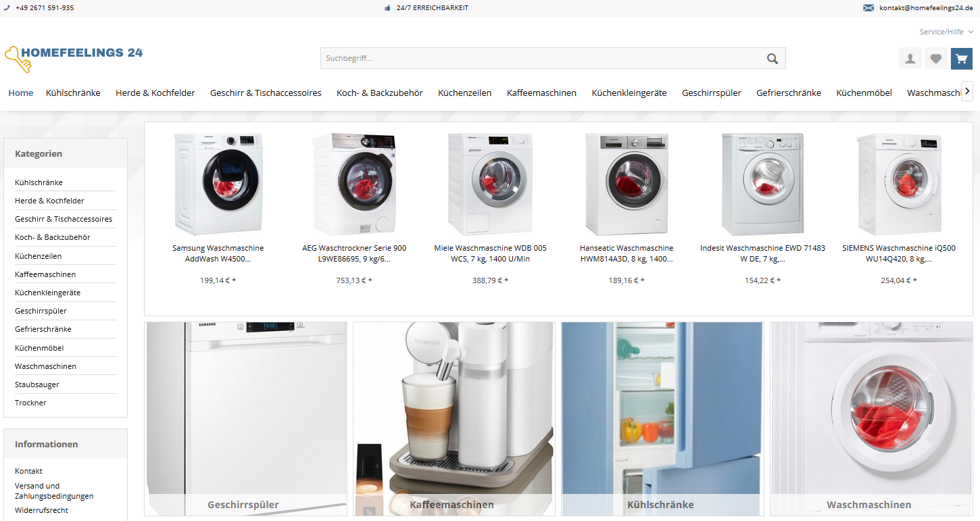Click the phone number +49 2671 591-935
980x521 pixels.
point(45,8)
